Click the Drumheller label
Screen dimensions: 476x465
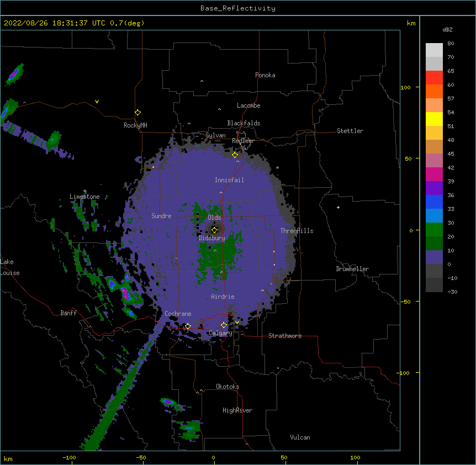[x=352, y=269]
